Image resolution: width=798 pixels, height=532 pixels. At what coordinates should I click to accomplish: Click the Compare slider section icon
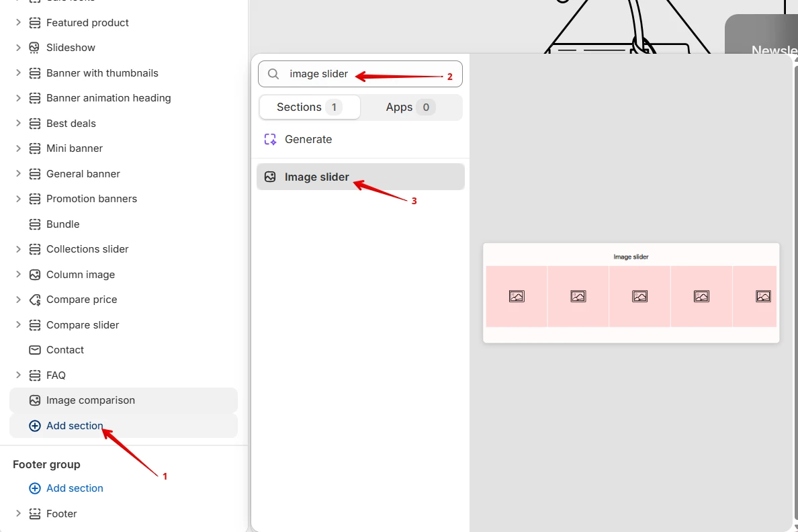coord(35,325)
